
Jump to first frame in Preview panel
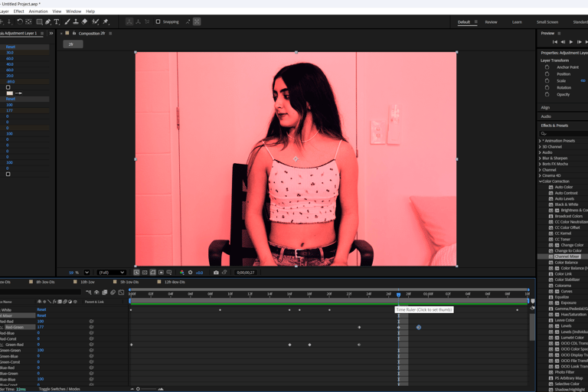coord(554,42)
